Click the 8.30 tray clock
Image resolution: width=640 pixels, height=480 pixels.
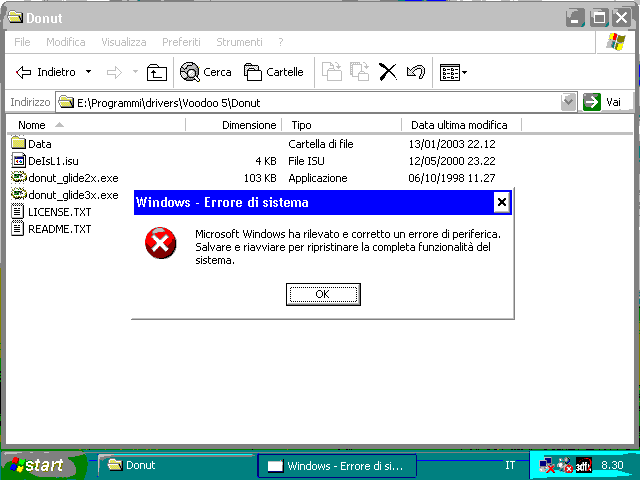(x=612, y=465)
